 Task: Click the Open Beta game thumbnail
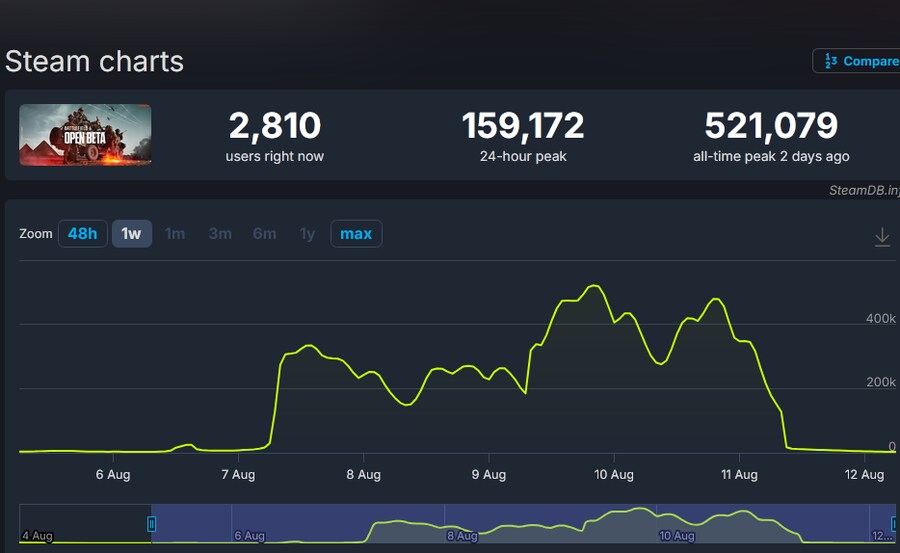85,135
